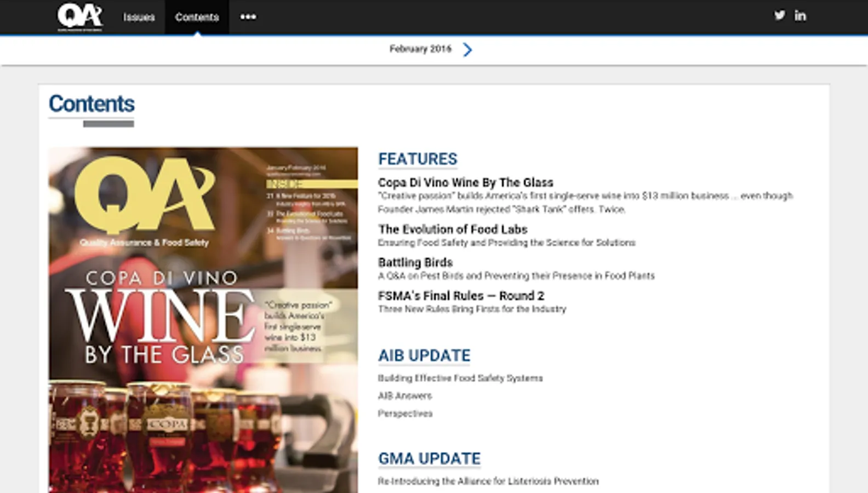Image resolution: width=868 pixels, height=493 pixels.
Task: Click the FEATURES section heading
Action: [x=418, y=159]
